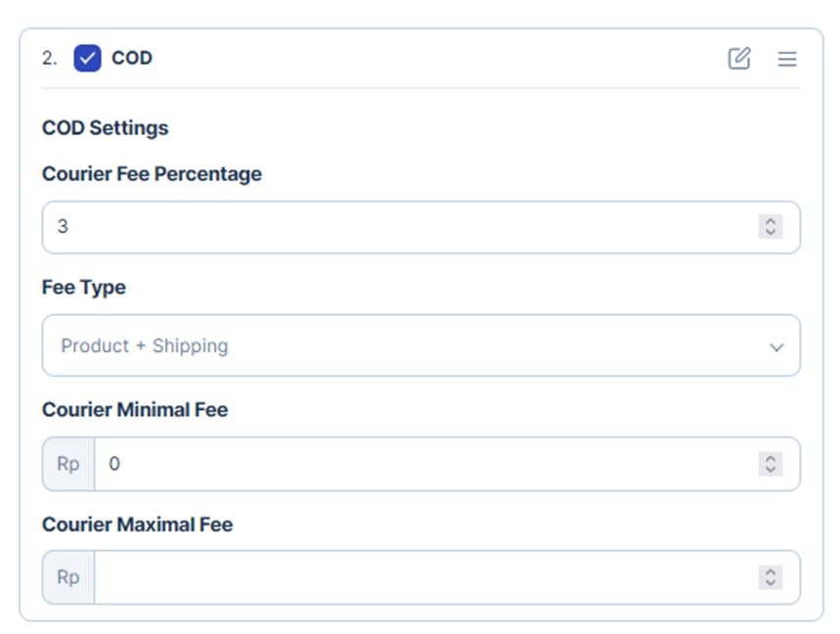Image resolution: width=840 pixels, height=634 pixels.
Task: Increment Courier Maximal Fee stepper up
Action: [771, 571]
